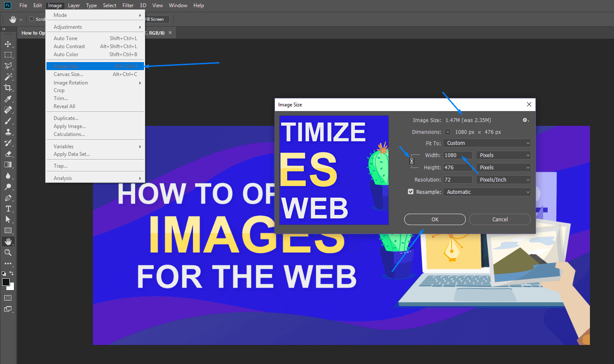Screen dimensions: 614x364
Task: Open the Filter menu
Action: point(128,5)
